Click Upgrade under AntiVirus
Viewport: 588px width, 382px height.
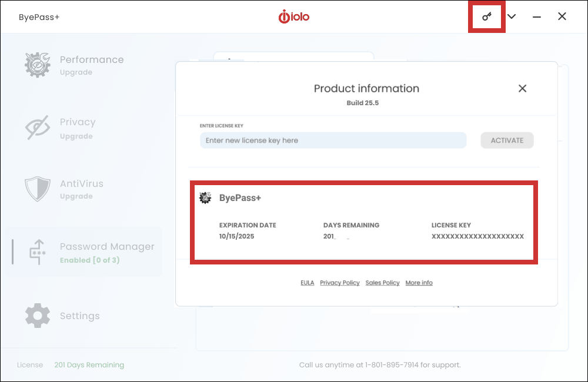(x=76, y=196)
